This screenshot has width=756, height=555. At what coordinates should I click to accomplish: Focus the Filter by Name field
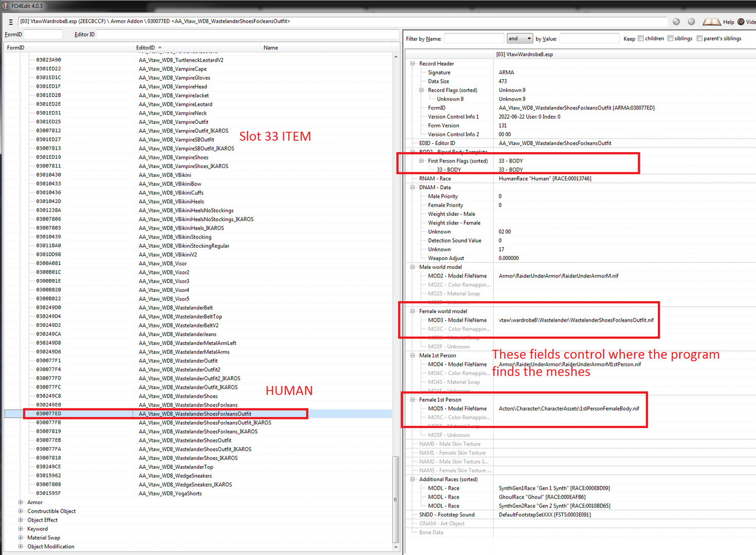[474, 39]
